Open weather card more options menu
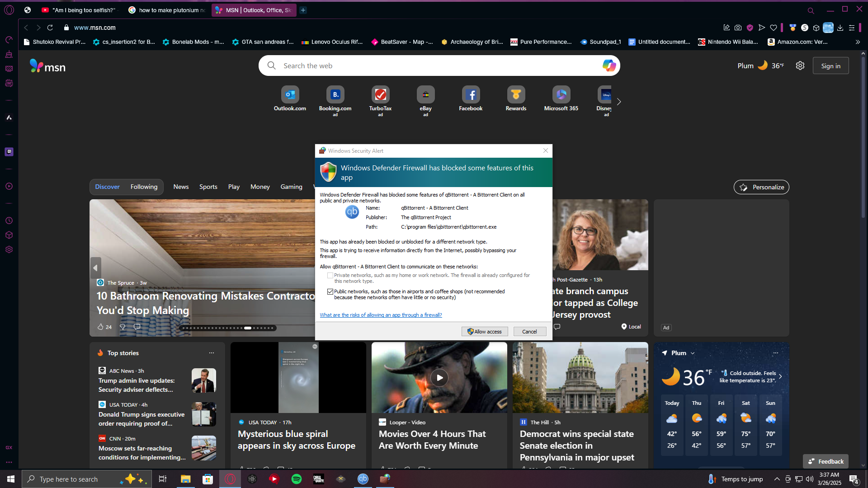This screenshot has width=868, height=488. [776, 353]
